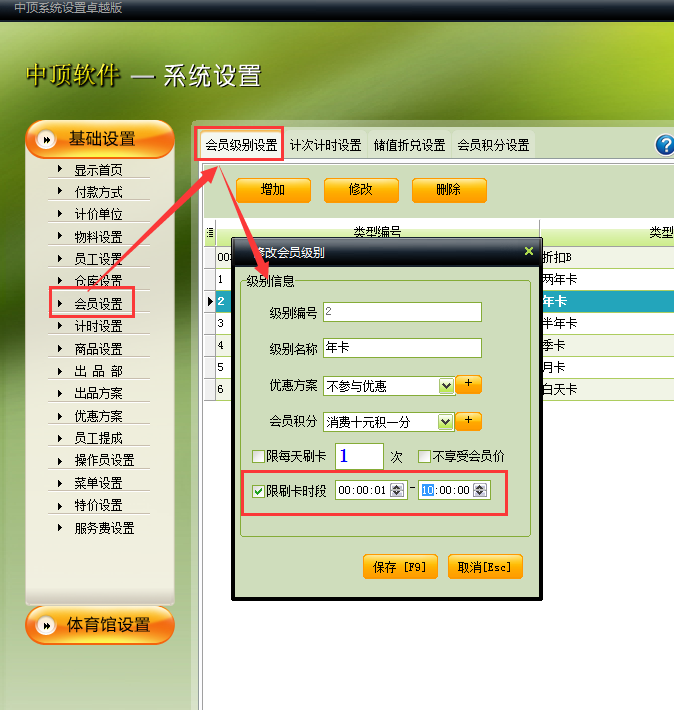674x710 pixels.
Task: Open 计时设置 in the sidebar
Action: [x=98, y=326]
